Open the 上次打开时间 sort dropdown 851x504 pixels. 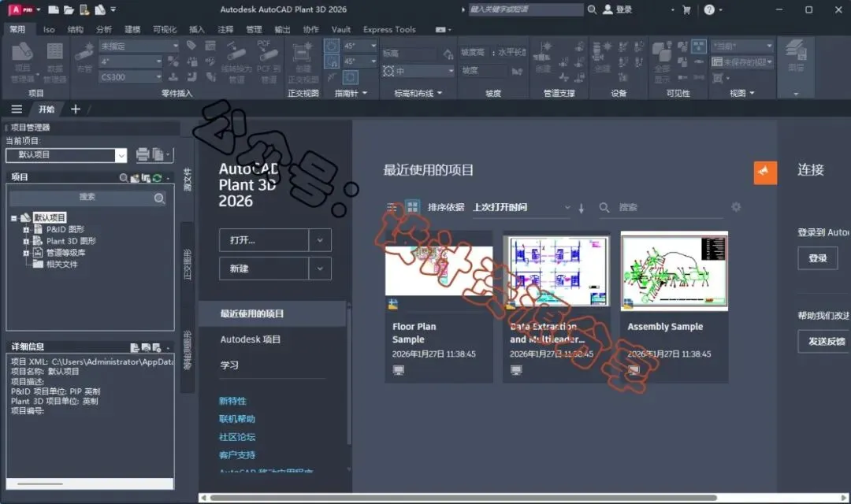tap(521, 207)
